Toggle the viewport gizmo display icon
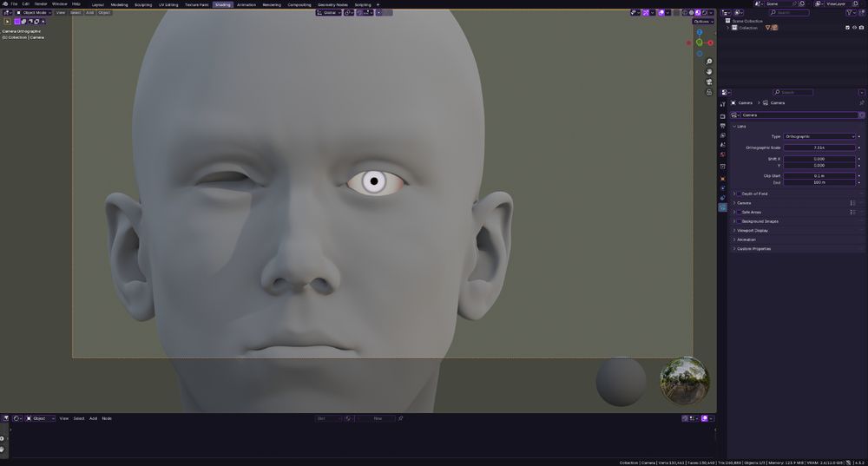The image size is (868, 466). tap(646, 13)
